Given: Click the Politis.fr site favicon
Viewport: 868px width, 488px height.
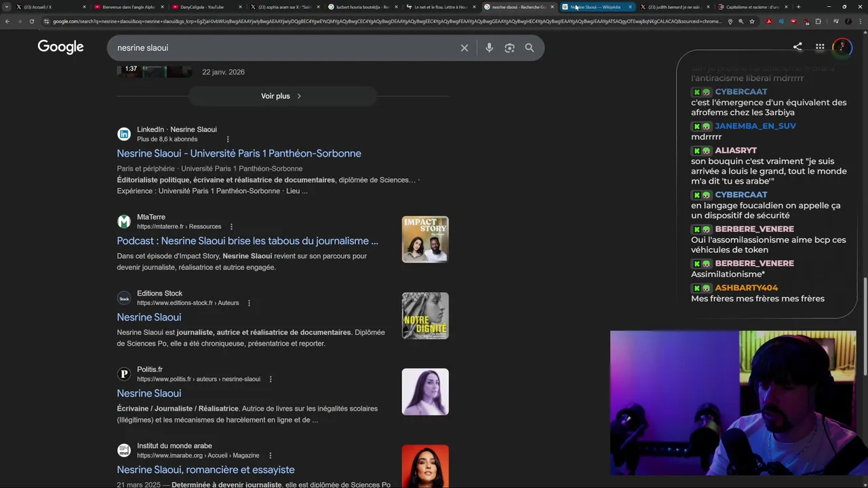Looking at the screenshot, I should pyautogui.click(x=123, y=374).
